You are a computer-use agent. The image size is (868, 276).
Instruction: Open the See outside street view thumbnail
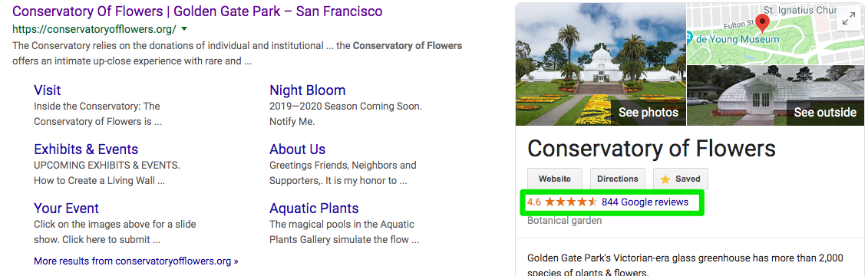click(775, 96)
